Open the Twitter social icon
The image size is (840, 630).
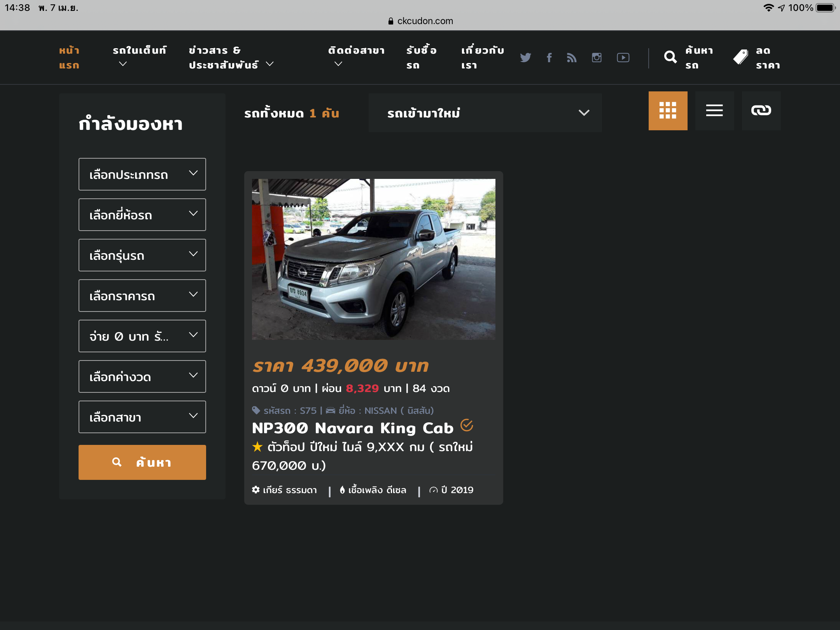(x=525, y=58)
